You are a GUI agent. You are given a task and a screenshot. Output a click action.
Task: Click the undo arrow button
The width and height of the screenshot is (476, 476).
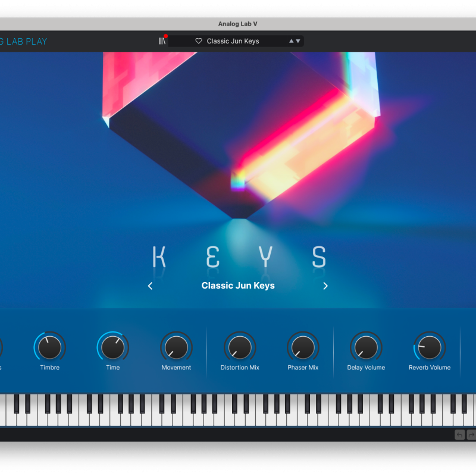pos(459,435)
